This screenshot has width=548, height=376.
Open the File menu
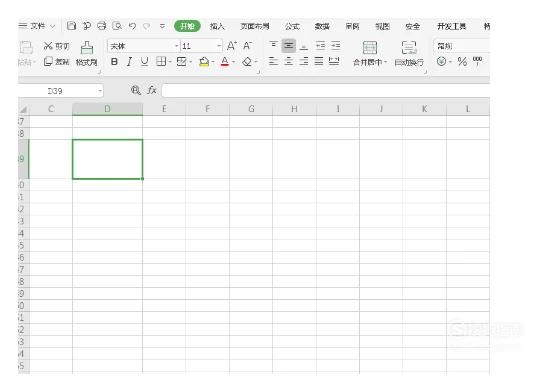click(x=37, y=26)
